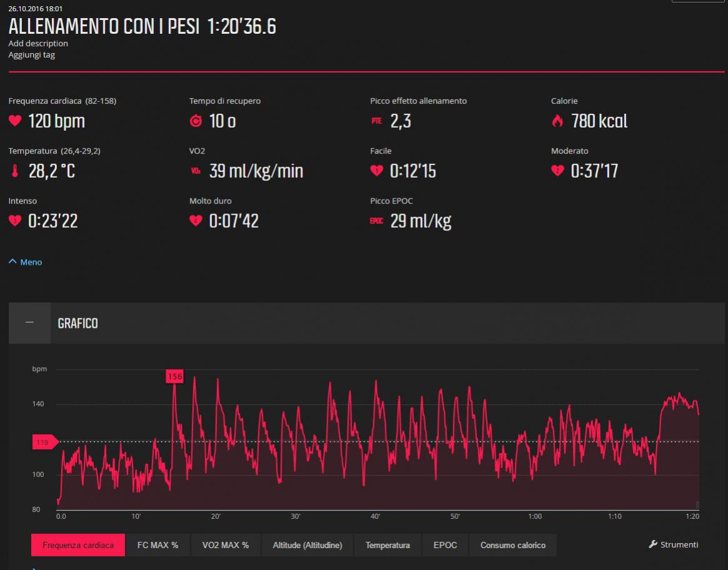Viewport: 728px width, 570px height.
Task: Click the temperature thermometer icon
Action: (x=15, y=171)
